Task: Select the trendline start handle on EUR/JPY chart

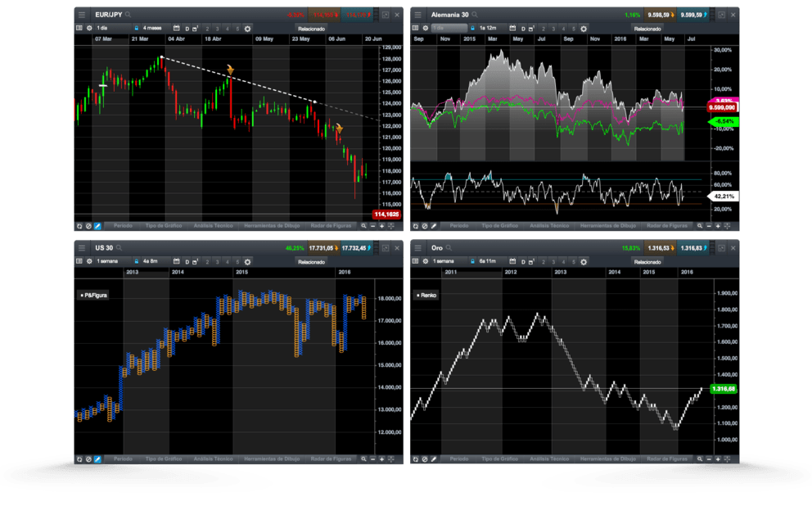Action: click(x=162, y=57)
